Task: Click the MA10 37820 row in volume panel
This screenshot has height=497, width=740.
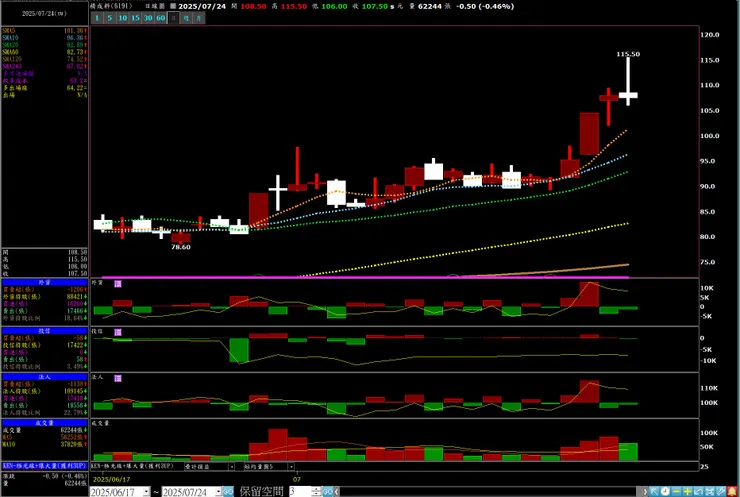Action: (x=45, y=445)
